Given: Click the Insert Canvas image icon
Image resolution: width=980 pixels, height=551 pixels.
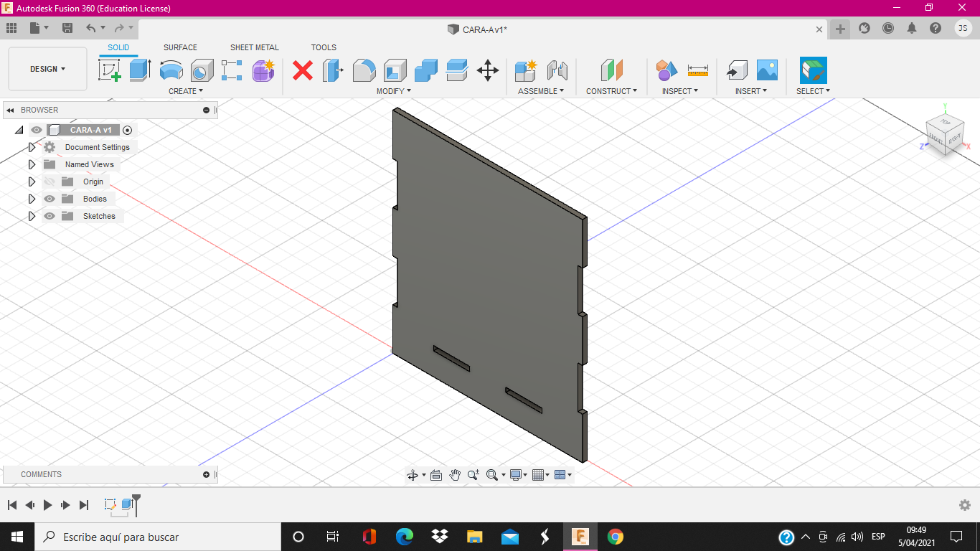Looking at the screenshot, I should click(x=767, y=70).
